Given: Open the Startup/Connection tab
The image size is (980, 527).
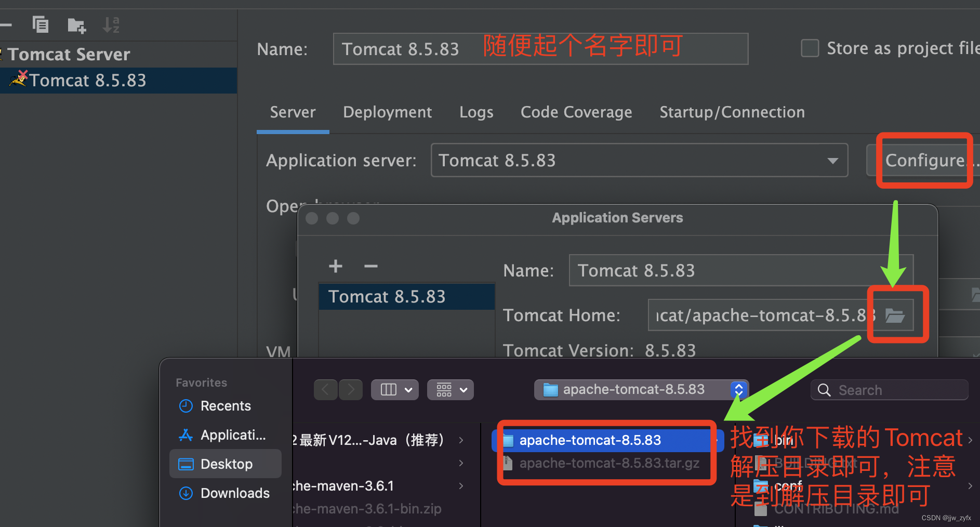Looking at the screenshot, I should [732, 112].
